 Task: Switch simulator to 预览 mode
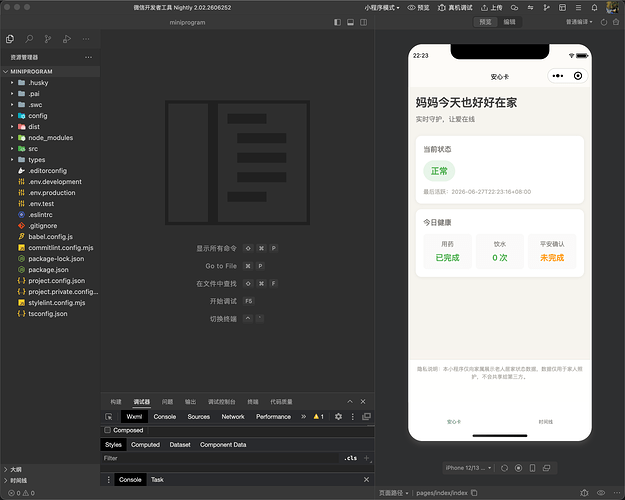click(x=485, y=22)
